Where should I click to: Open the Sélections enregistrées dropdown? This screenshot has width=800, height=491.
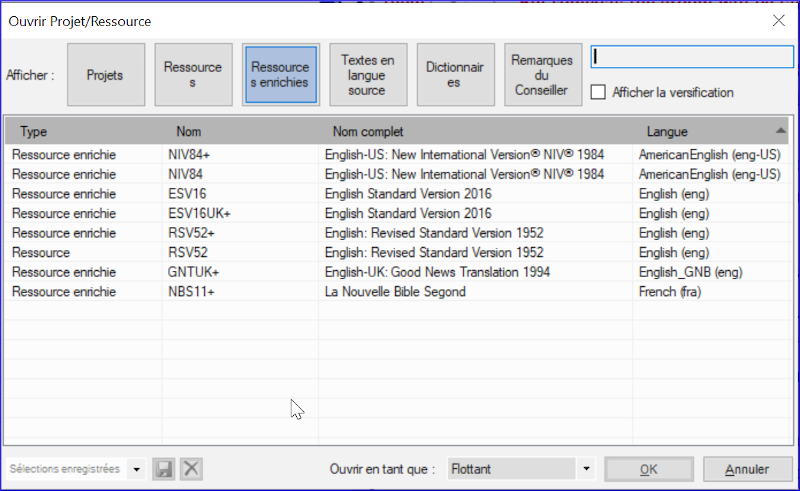point(137,469)
